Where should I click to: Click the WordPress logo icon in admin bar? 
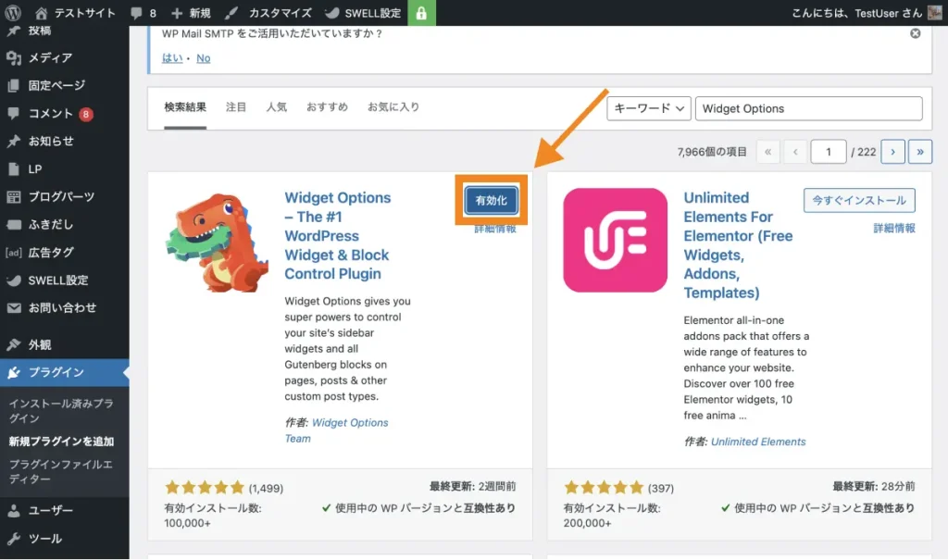click(15, 13)
